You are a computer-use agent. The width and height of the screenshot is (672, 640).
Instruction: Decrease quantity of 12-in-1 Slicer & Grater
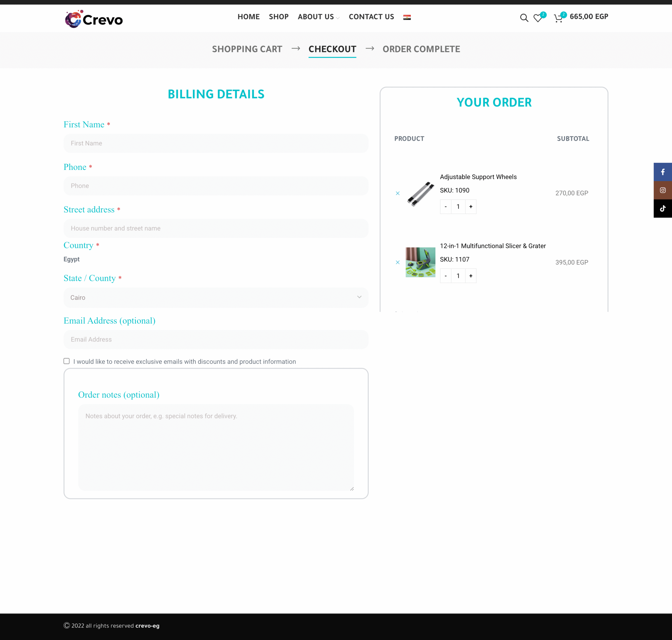point(446,276)
